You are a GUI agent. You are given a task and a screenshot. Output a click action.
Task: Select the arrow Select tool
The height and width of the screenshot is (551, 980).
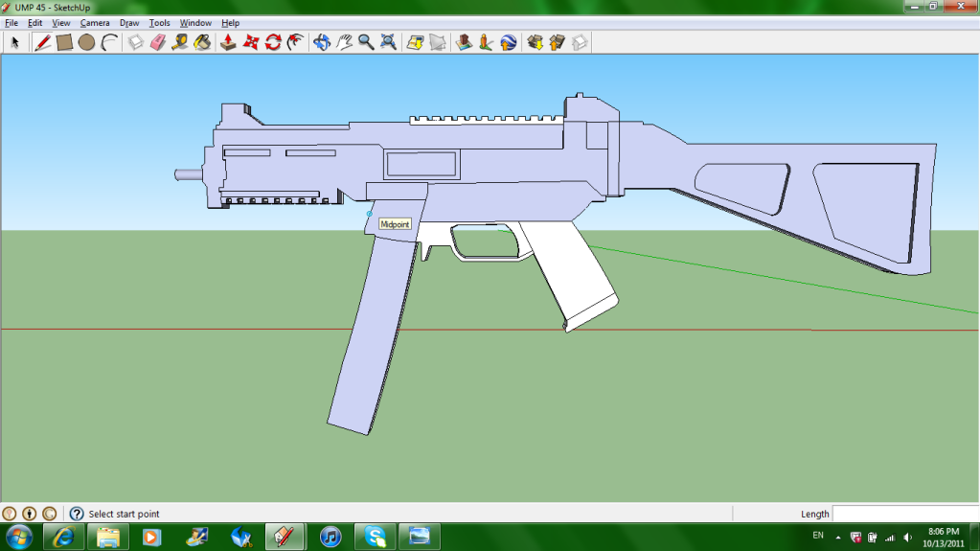(x=15, y=42)
